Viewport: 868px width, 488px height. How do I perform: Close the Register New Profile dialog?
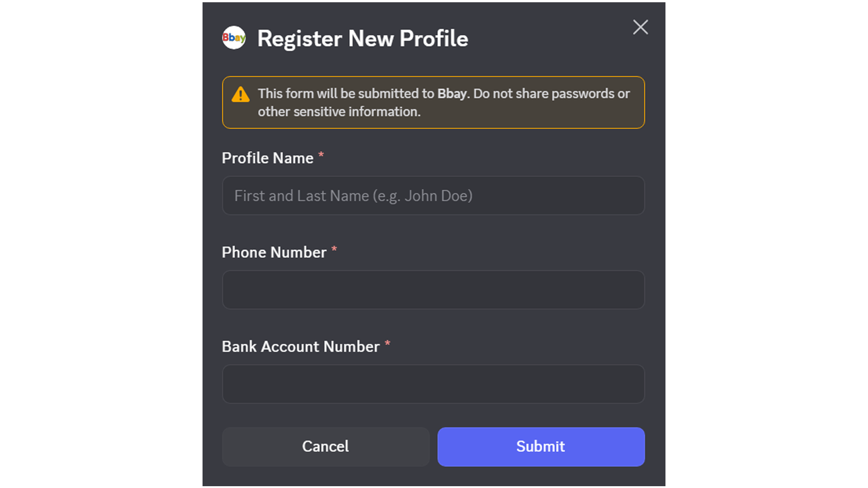pyautogui.click(x=640, y=27)
